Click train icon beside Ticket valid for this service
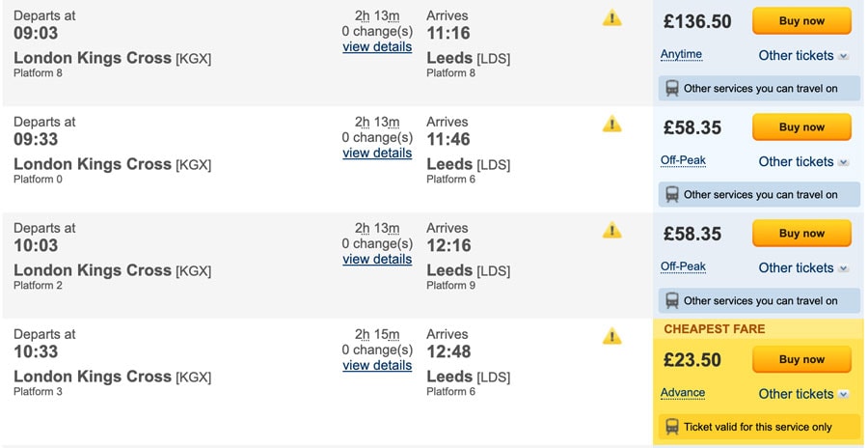Viewport: 868px width, 448px height. pyautogui.click(x=672, y=427)
